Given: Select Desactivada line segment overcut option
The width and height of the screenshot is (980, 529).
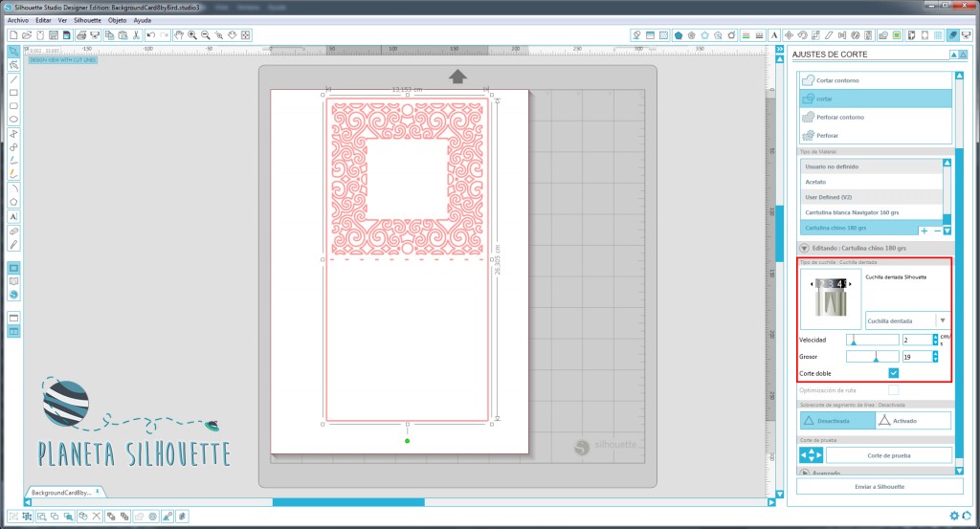Looking at the screenshot, I should tap(837, 420).
